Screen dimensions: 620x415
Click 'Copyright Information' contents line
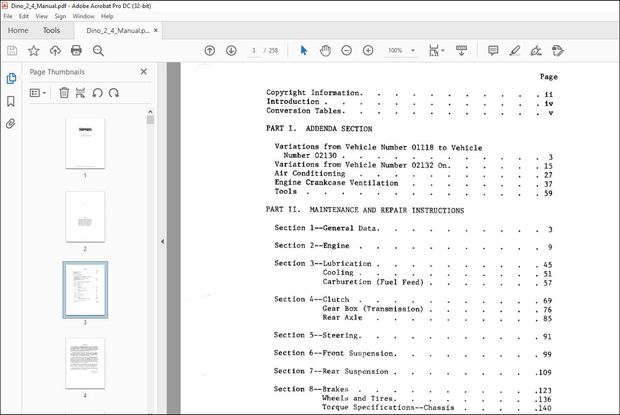pyautogui.click(x=409, y=93)
